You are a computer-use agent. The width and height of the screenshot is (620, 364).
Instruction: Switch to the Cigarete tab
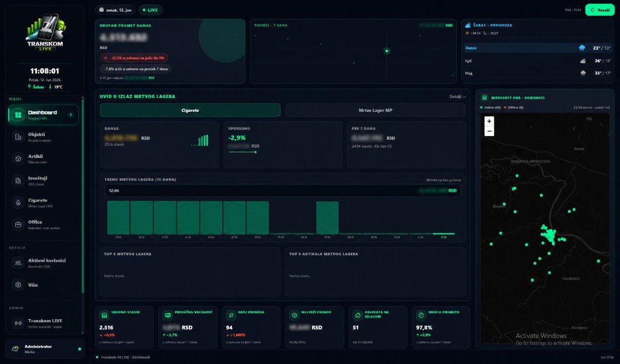[x=190, y=110]
